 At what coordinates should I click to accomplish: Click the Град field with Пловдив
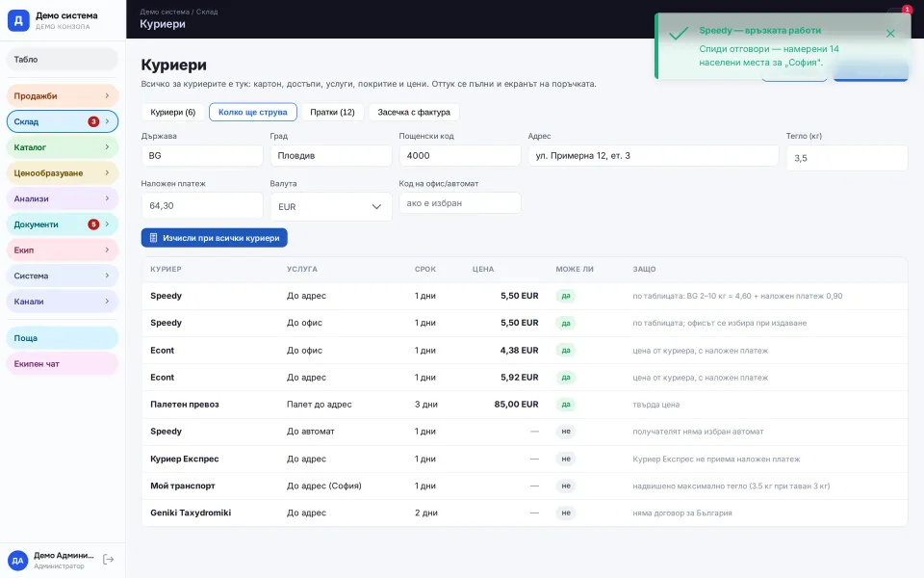[x=330, y=156]
